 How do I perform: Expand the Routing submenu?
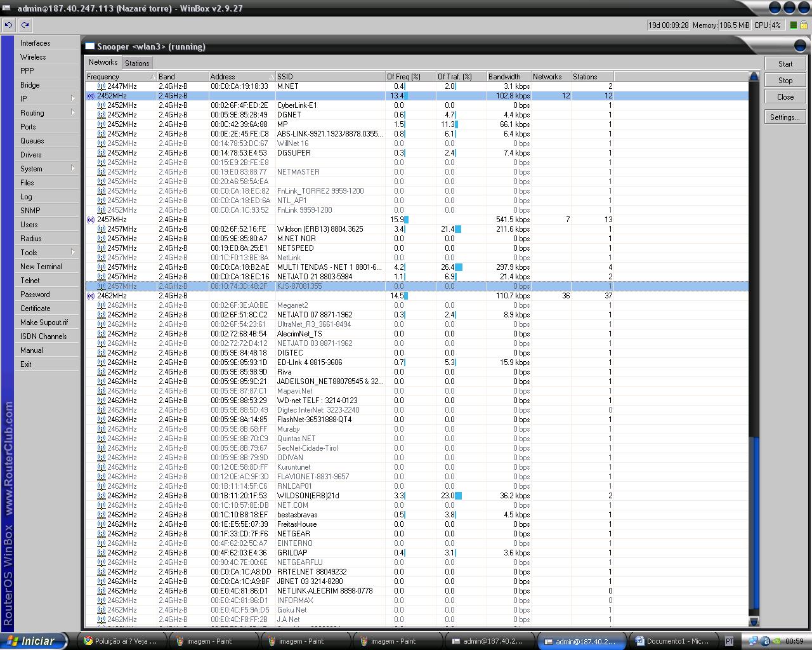48,113
